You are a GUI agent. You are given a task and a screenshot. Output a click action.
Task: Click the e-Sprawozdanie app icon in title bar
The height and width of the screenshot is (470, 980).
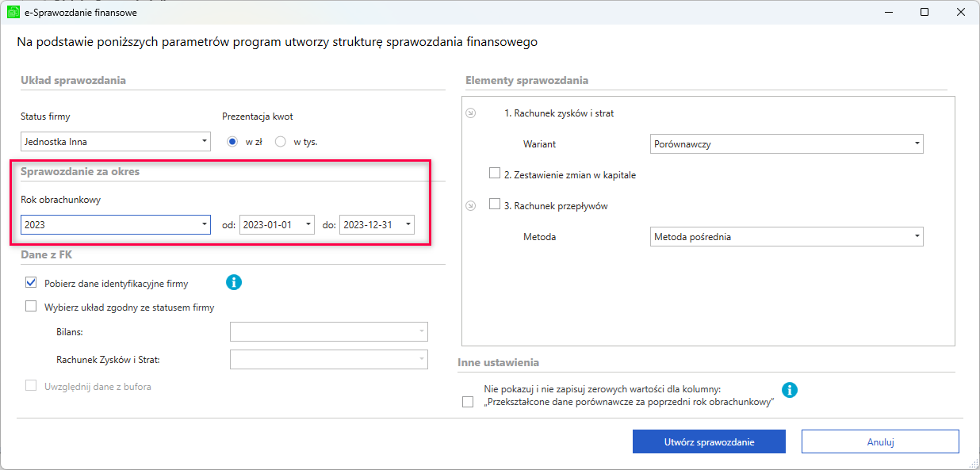(13, 13)
